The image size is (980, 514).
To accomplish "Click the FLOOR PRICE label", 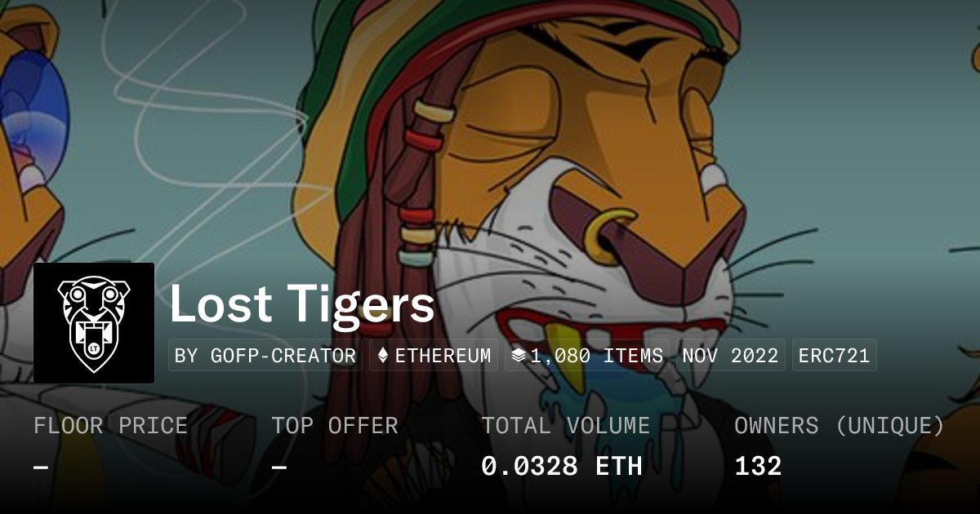I will [110, 426].
